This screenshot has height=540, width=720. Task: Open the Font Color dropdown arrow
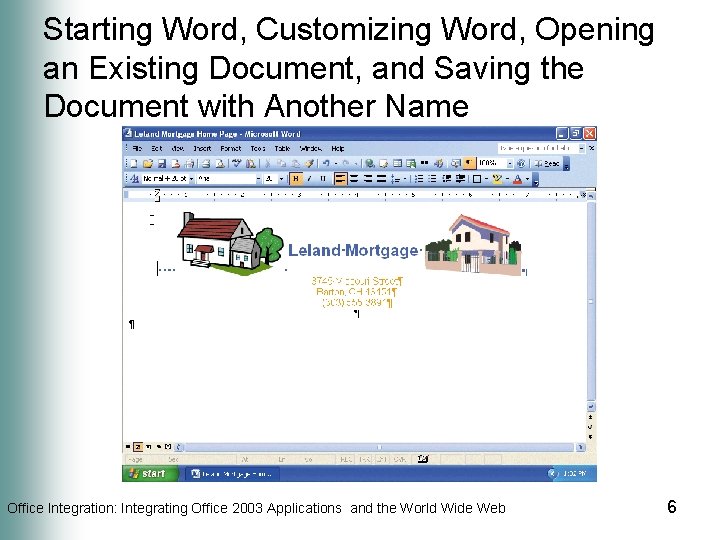(528, 179)
